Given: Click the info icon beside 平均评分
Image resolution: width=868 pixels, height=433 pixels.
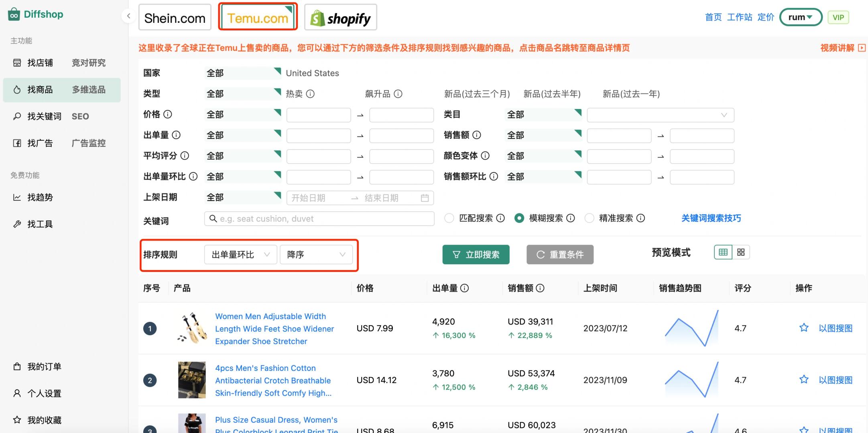Looking at the screenshot, I should 185,156.
